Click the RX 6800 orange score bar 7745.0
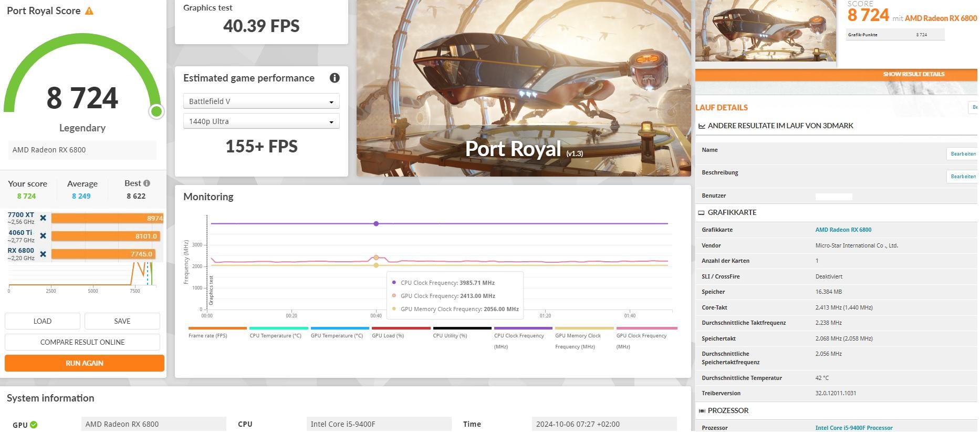 103,254
